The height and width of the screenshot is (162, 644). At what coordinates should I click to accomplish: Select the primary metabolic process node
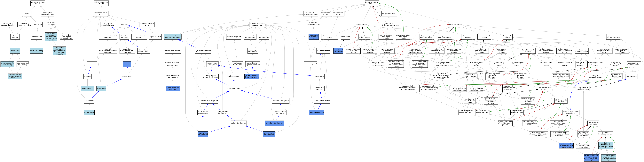pos(484,37)
